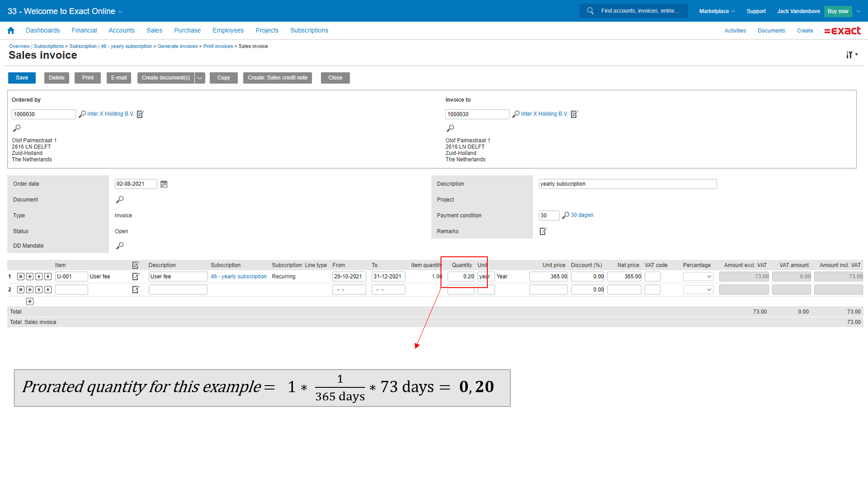Click Document lookup magnifier icon
The height and width of the screenshot is (488, 868).
pyautogui.click(x=120, y=200)
